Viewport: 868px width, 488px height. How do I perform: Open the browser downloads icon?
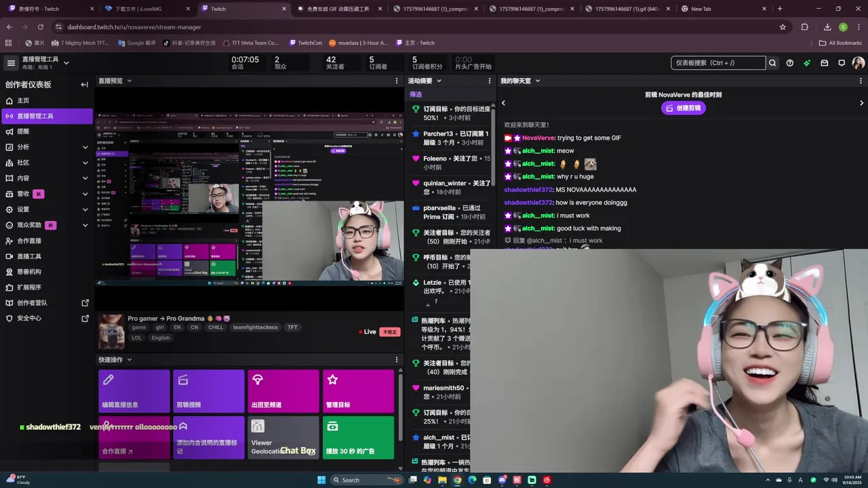tap(827, 27)
